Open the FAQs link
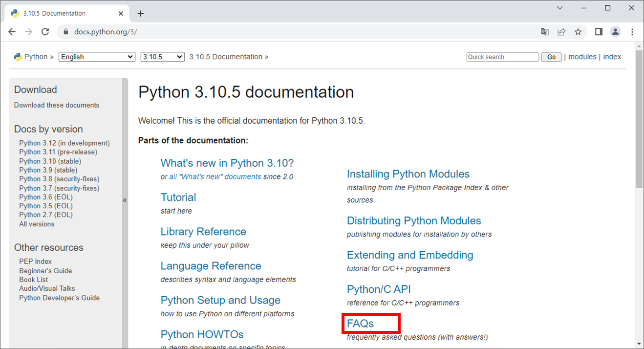This screenshot has width=644, height=349. [361, 323]
